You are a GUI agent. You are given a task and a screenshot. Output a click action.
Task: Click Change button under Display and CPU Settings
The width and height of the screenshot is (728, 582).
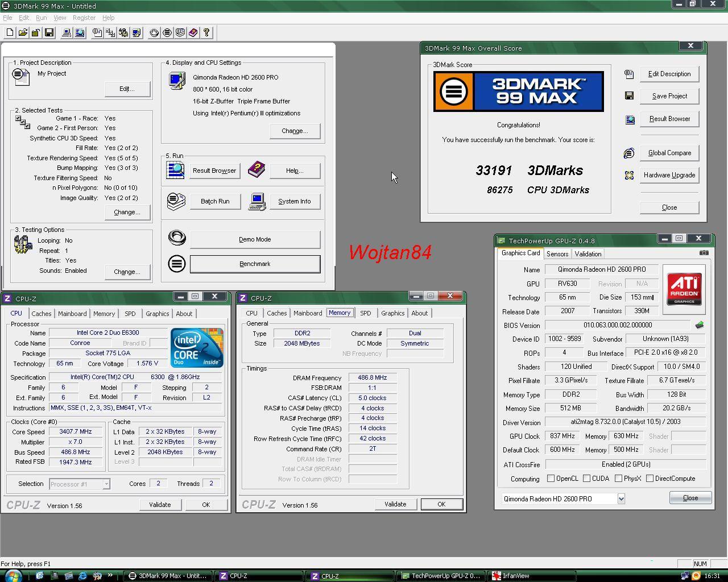(x=295, y=131)
